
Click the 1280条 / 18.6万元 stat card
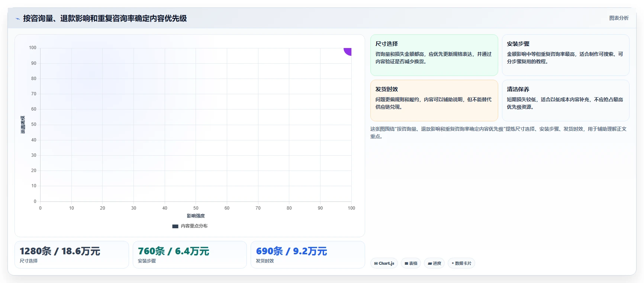tap(72, 255)
